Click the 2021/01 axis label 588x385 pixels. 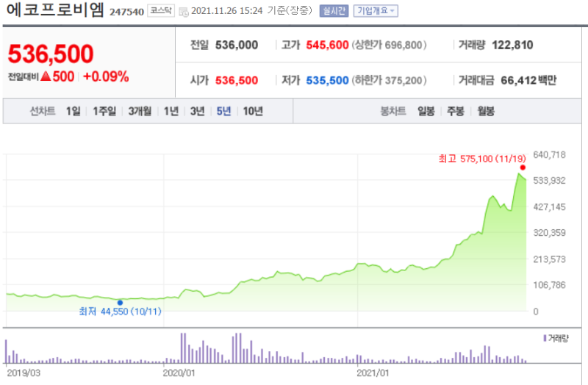tap(373, 373)
